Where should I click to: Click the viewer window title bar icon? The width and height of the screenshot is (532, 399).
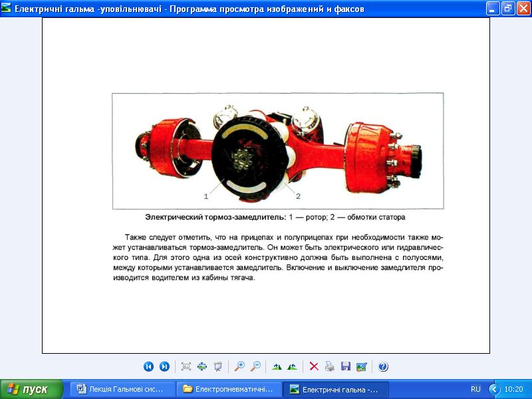[6, 8]
